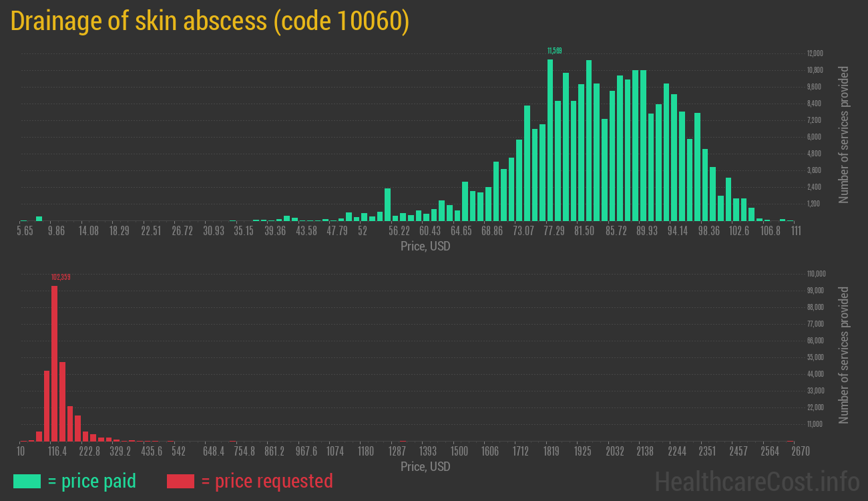Click the 11,569 peak value label
The width and height of the screenshot is (868, 501).
pyautogui.click(x=554, y=51)
